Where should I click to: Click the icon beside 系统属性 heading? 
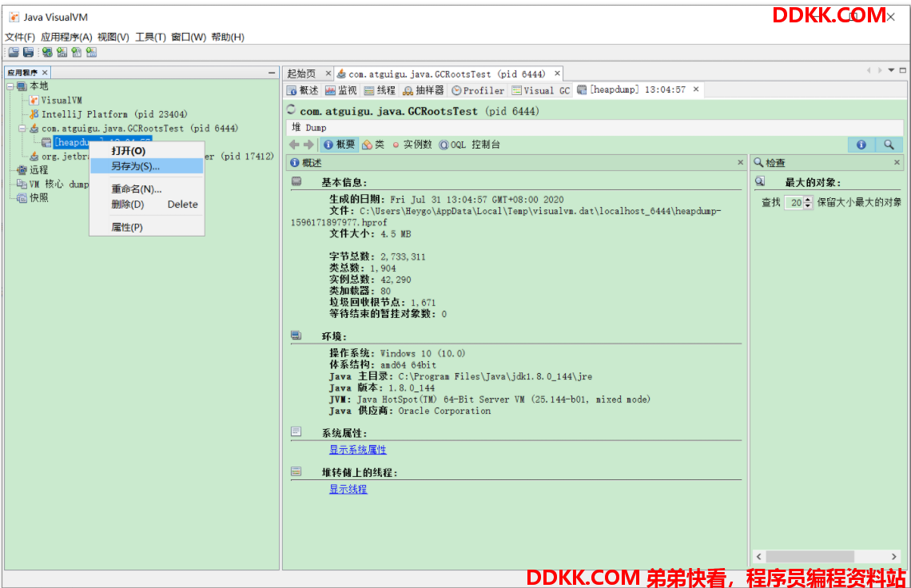[296, 431]
